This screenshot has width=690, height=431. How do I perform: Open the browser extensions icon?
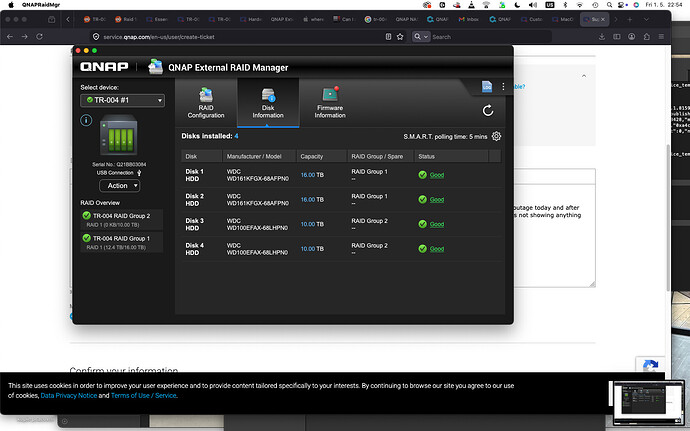(x=646, y=37)
